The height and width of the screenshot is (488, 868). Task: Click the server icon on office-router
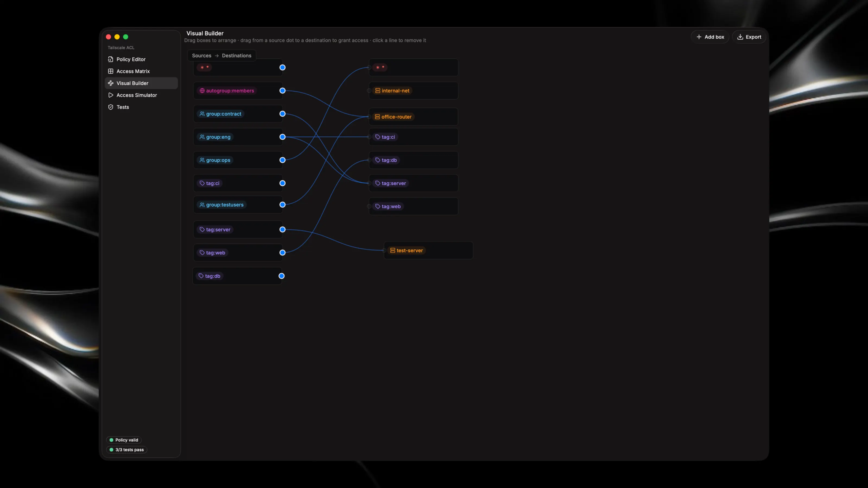tap(377, 117)
